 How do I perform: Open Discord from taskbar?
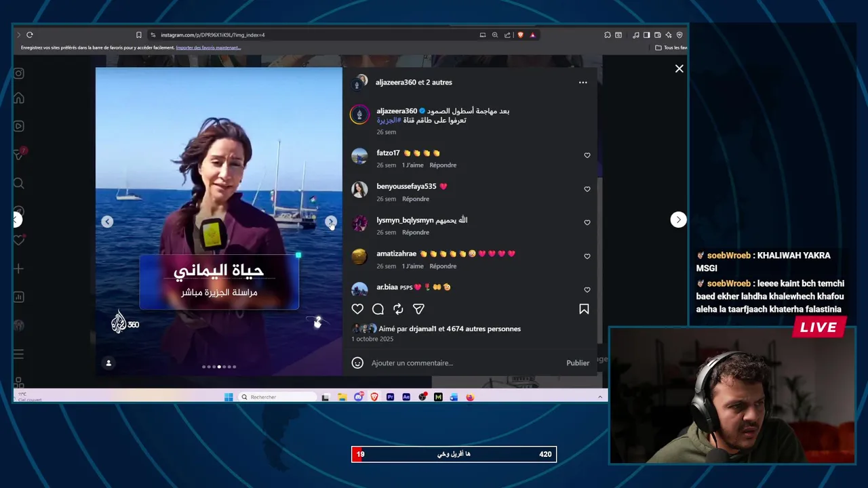tap(358, 397)
